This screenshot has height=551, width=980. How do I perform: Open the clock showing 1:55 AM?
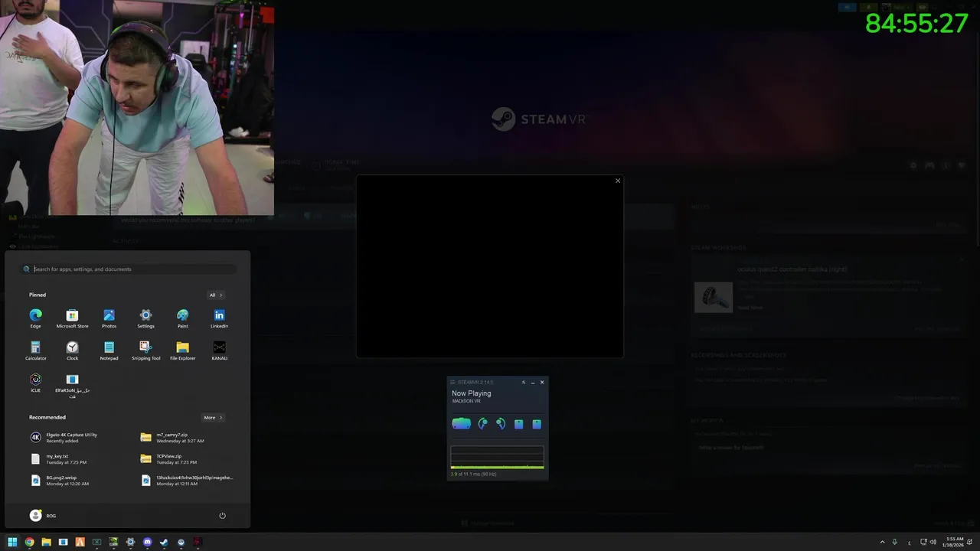tap(954, 542)
